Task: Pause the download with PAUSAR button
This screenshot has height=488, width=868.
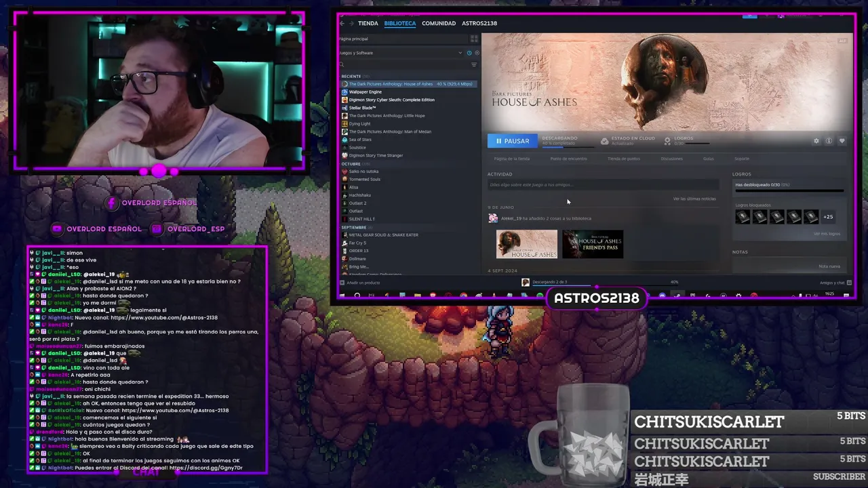Action: click(512, 141)
